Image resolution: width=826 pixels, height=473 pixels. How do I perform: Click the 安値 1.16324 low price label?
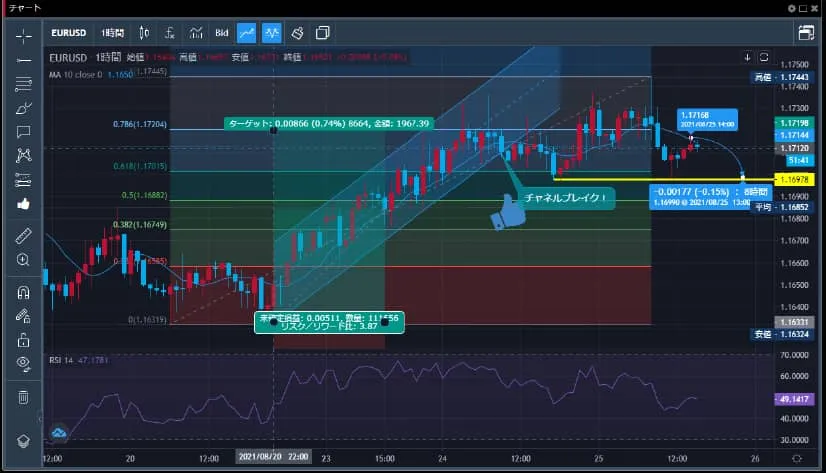pyautogui.click(x=782, y=334)
